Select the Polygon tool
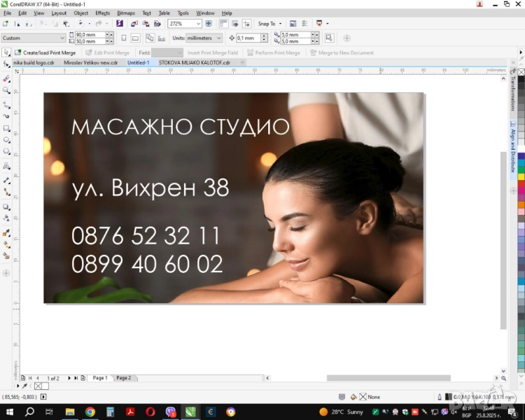Image resolution: width=525 pixels, height=420 pixels. click(6, 151)
